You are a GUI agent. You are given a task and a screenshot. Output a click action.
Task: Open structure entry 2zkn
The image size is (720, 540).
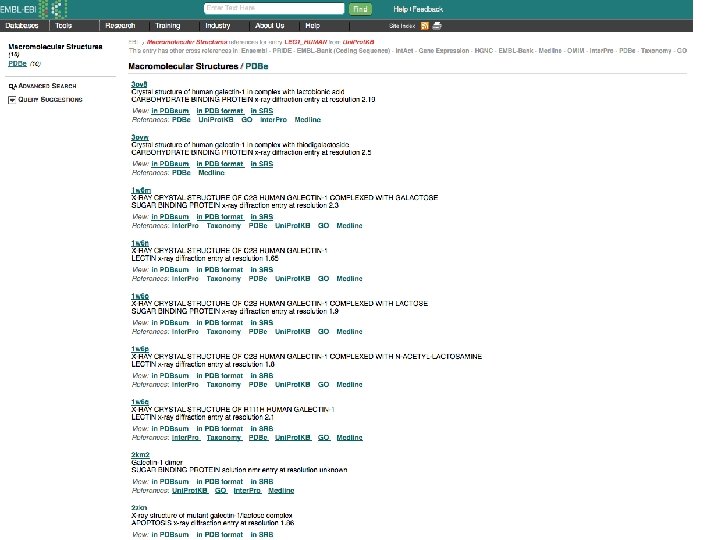click(139, 508)
